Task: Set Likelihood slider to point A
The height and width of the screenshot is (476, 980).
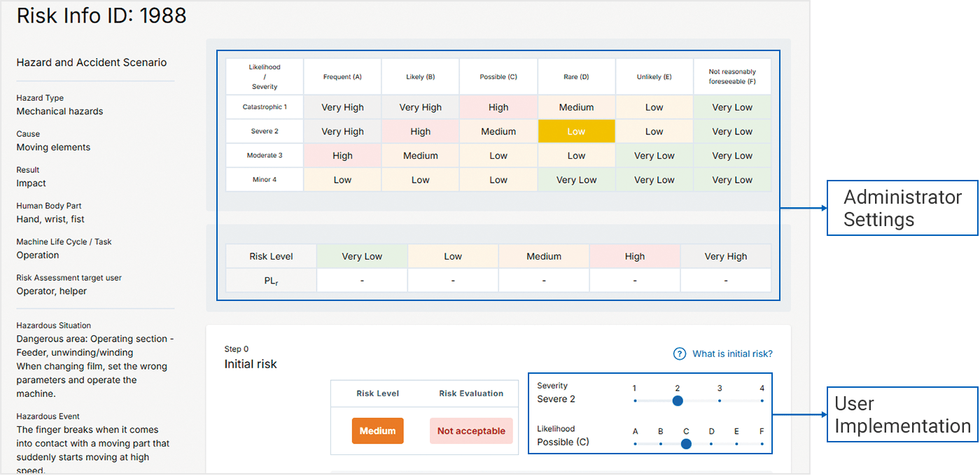Action: coord(635,444)
